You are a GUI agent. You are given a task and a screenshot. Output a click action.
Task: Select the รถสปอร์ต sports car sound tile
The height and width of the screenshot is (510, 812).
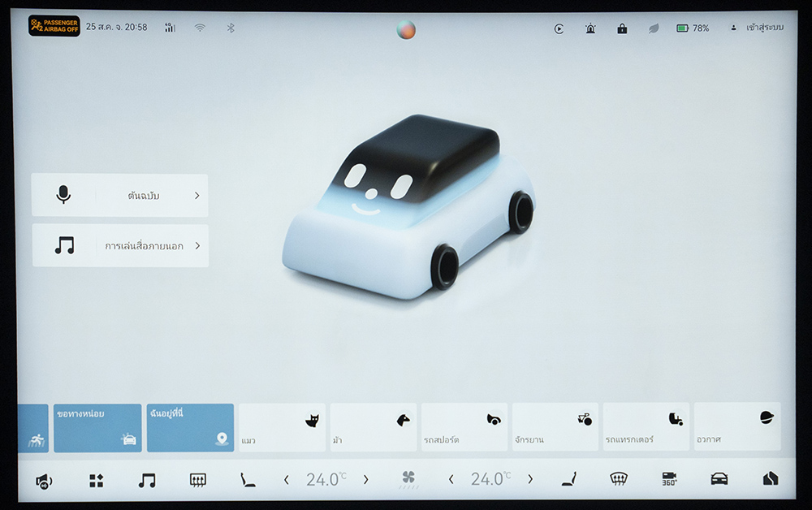coord(464,427)
